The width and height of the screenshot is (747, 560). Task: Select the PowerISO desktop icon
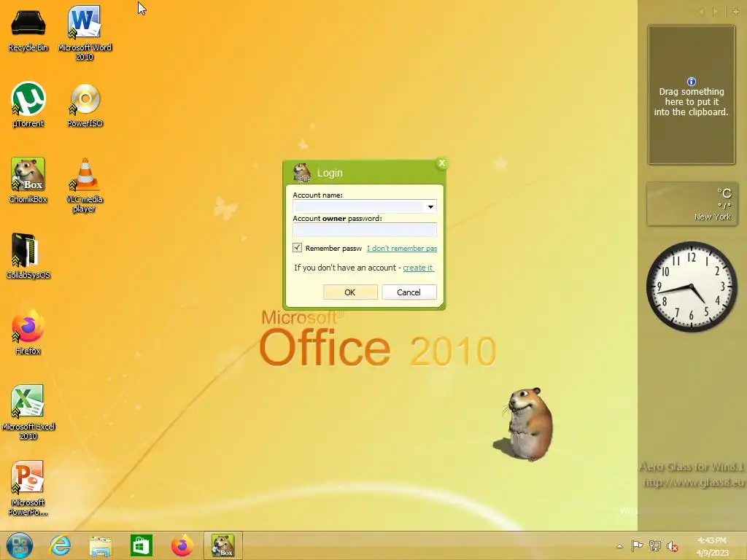(x=85, y=106)
